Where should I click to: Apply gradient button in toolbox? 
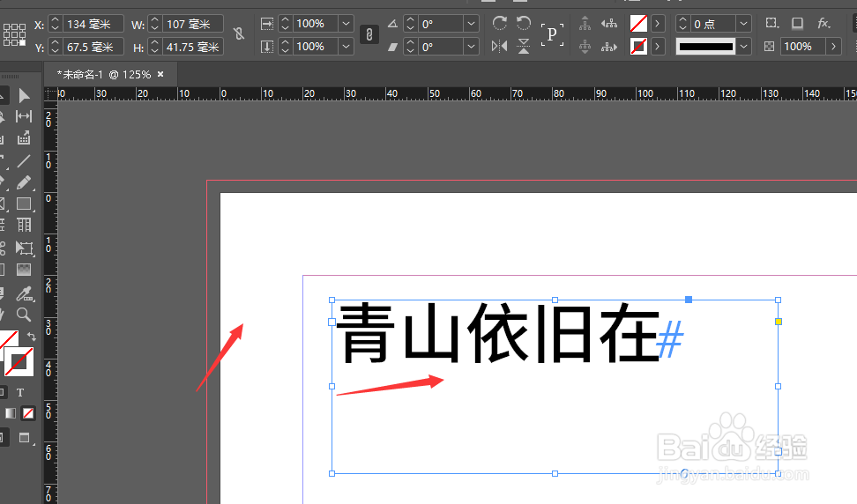click(x=11, y=413)
